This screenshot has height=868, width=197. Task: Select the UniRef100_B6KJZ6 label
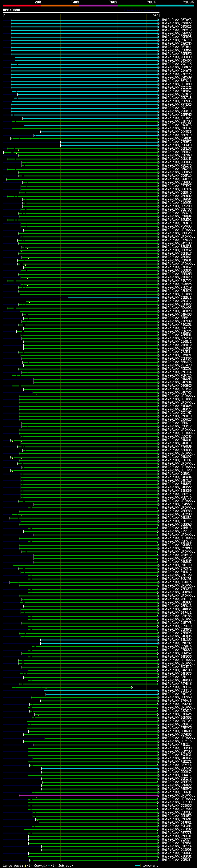176,362
